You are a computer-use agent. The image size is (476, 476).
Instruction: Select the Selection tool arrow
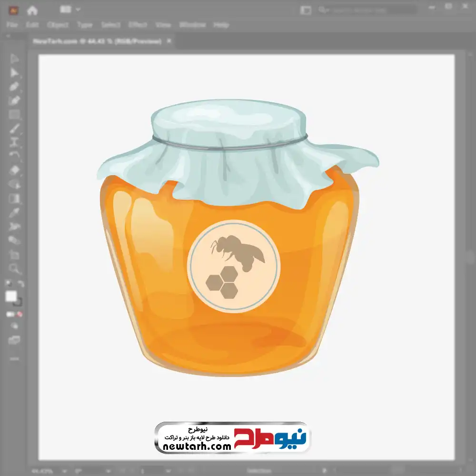click(x=14, y=59)
